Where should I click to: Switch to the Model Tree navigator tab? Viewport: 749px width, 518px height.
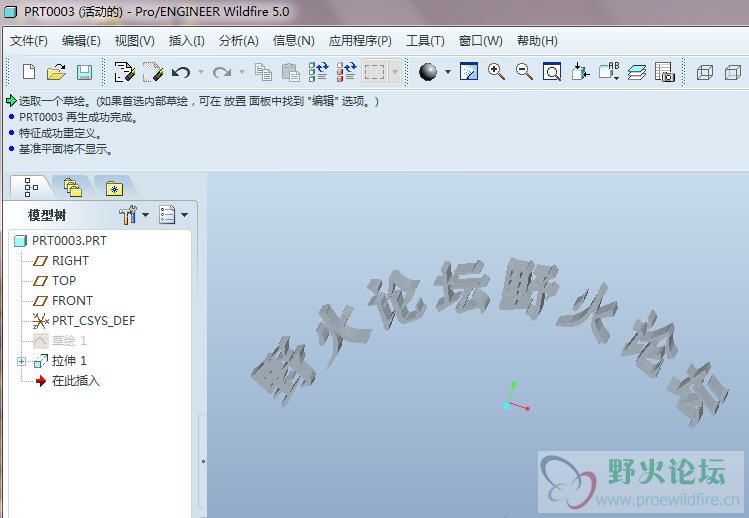(31, 187)
